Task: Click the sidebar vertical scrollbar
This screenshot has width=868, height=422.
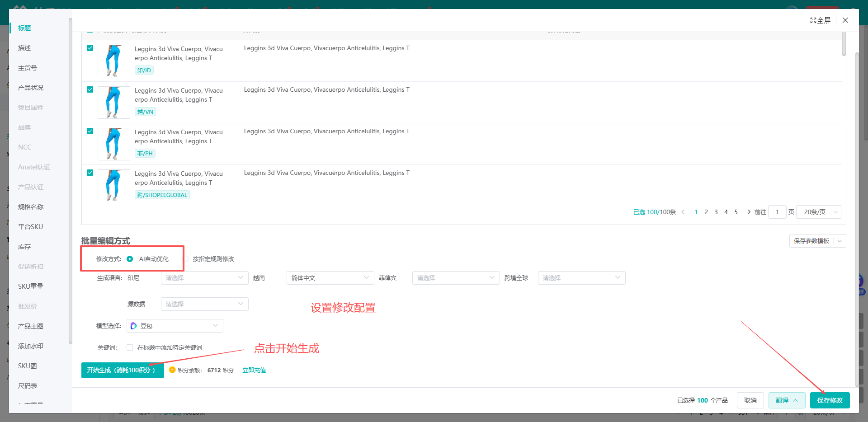Action: click(x=70, y=181)
